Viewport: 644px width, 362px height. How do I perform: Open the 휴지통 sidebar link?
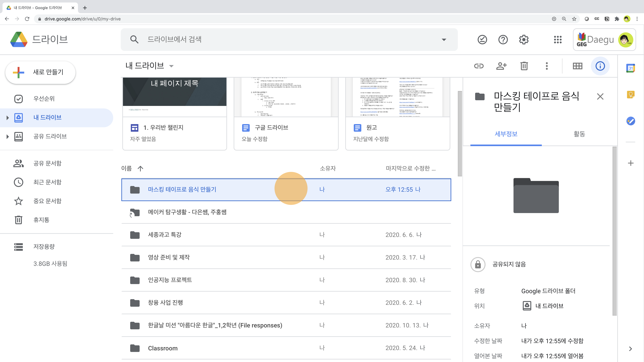pos(41,220)
